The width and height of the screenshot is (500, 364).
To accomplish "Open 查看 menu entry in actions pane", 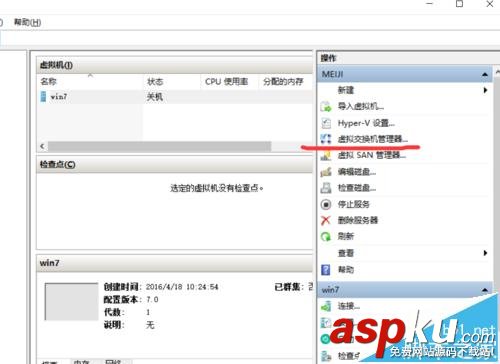I will click(346, 253).
